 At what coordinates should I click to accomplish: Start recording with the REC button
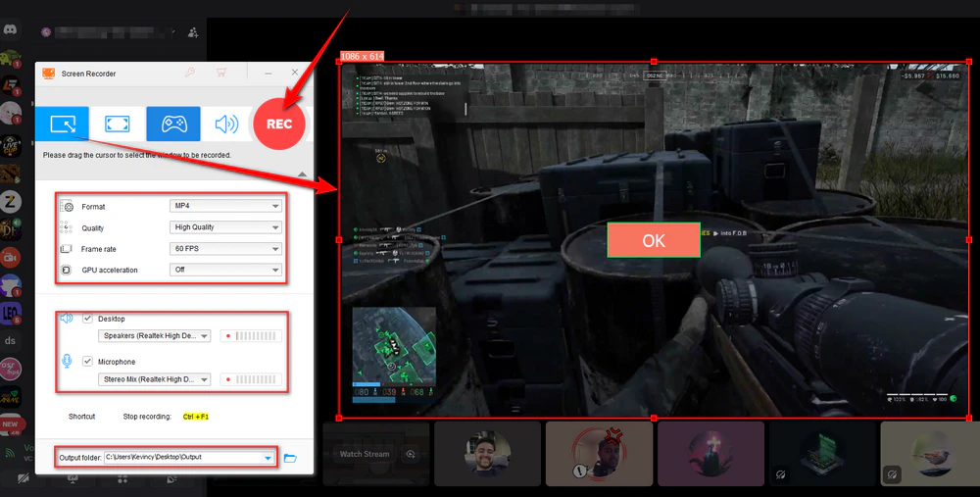click(278, 124)
